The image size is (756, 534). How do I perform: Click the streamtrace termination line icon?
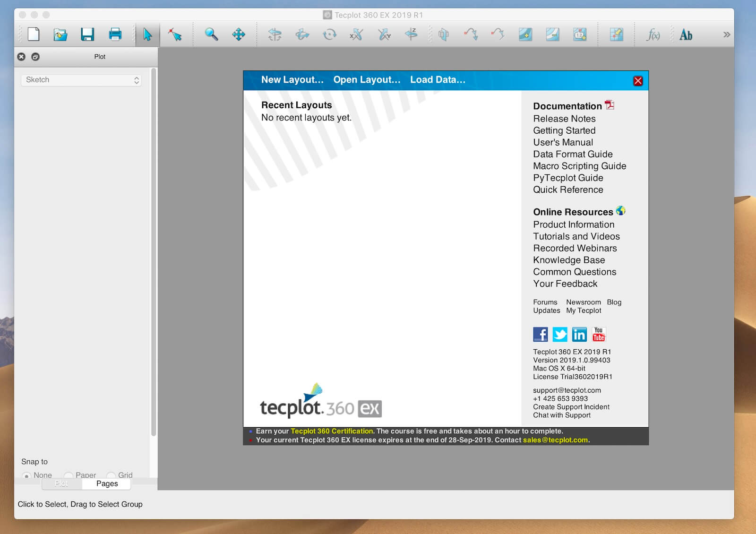[x=498, y=34]
